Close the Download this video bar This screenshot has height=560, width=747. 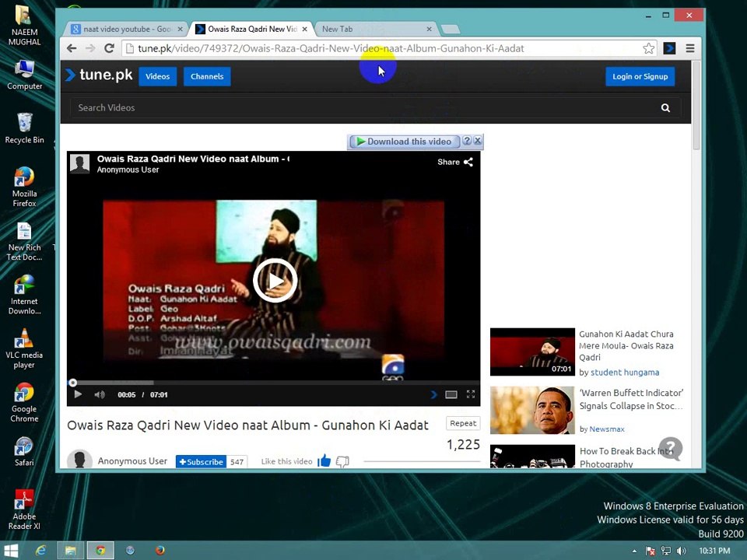coord(478,141)
